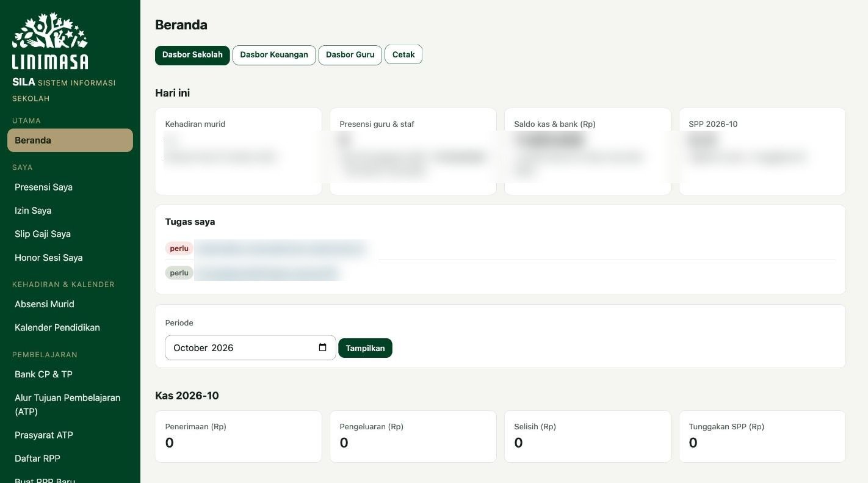This screenshot has height=483, width=868.
Task: Click the red 'perlu' badge in Tugas saya
Action: click(179, 249)
